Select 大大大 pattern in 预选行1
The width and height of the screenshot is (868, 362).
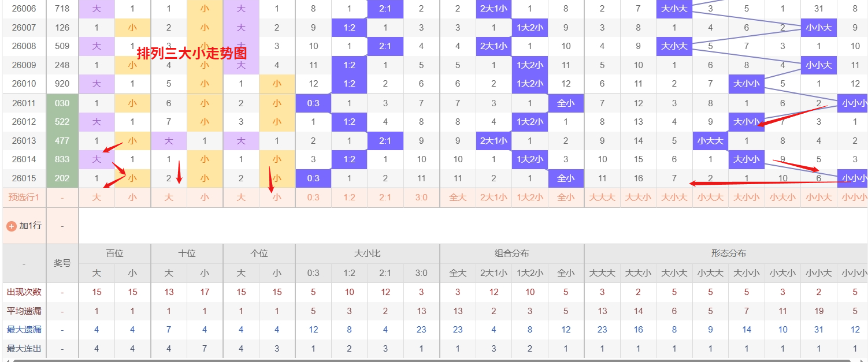tap(602, 197)
